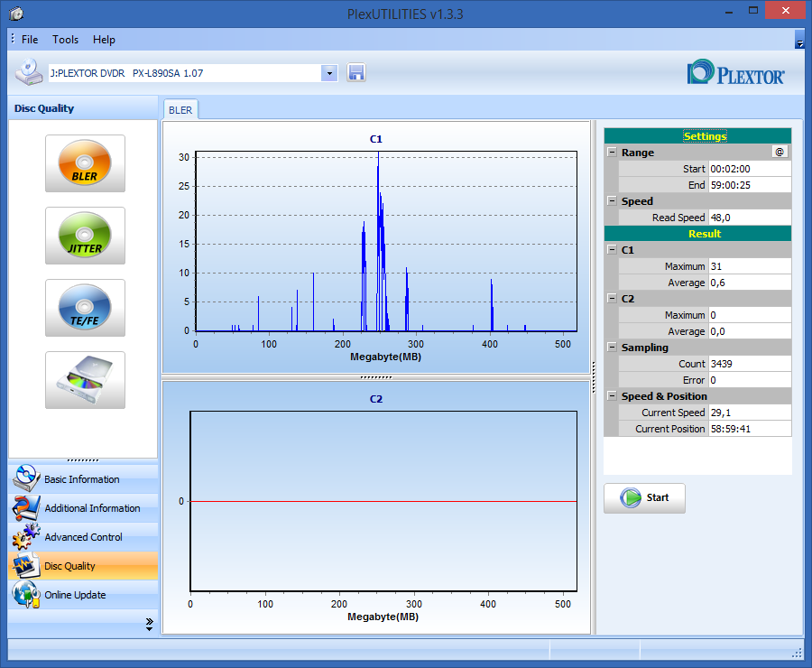This screenshot has height=668, width=812.
Task: Collapse the Sampling result group
Action: [612, 348]
